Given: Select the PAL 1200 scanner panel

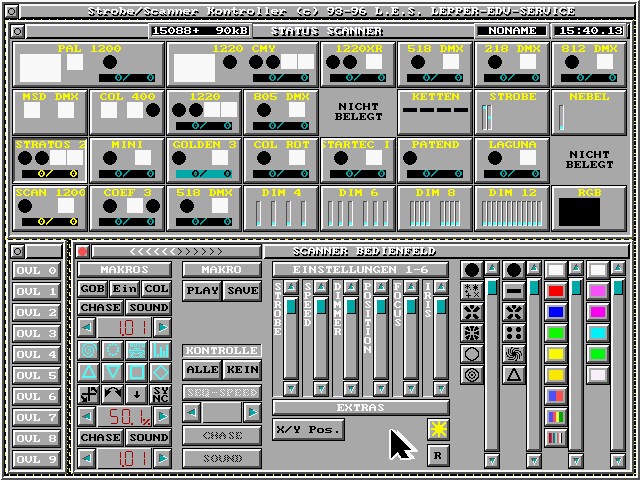Looking at the screenshot, I should 89,64.
